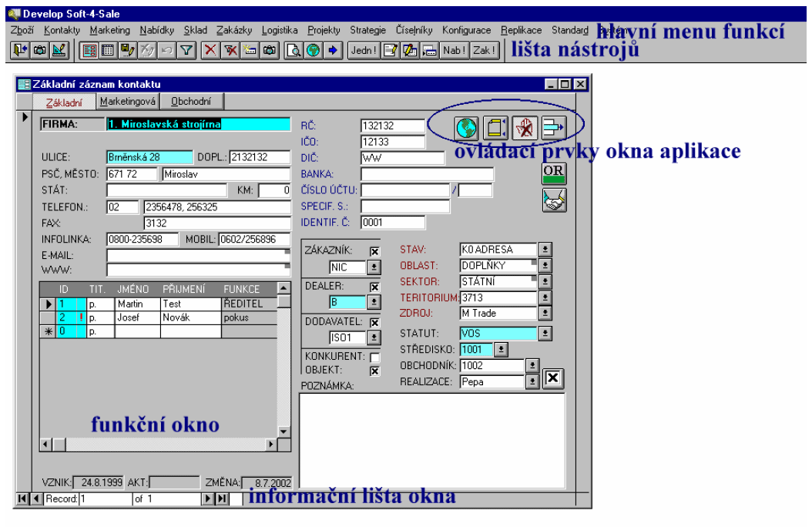812x527 pixels.
Task: Click the OR button with green bar
Action: [x=554, y=174]
